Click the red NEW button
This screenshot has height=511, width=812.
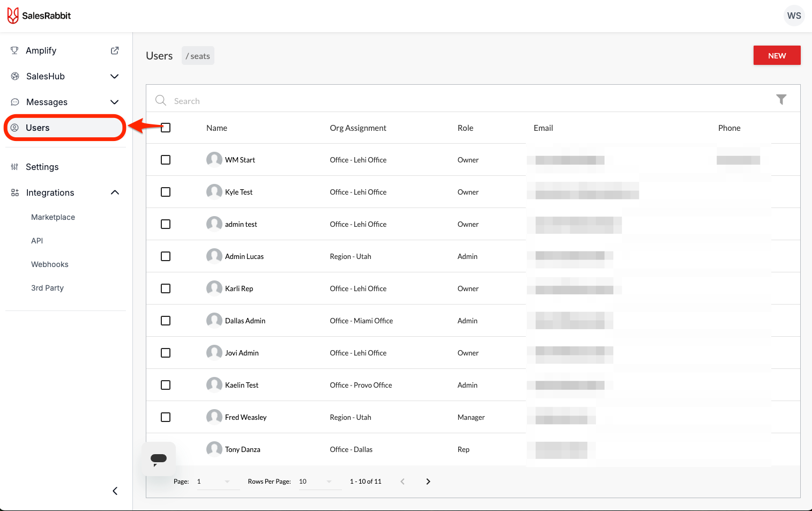pos(777,55)
